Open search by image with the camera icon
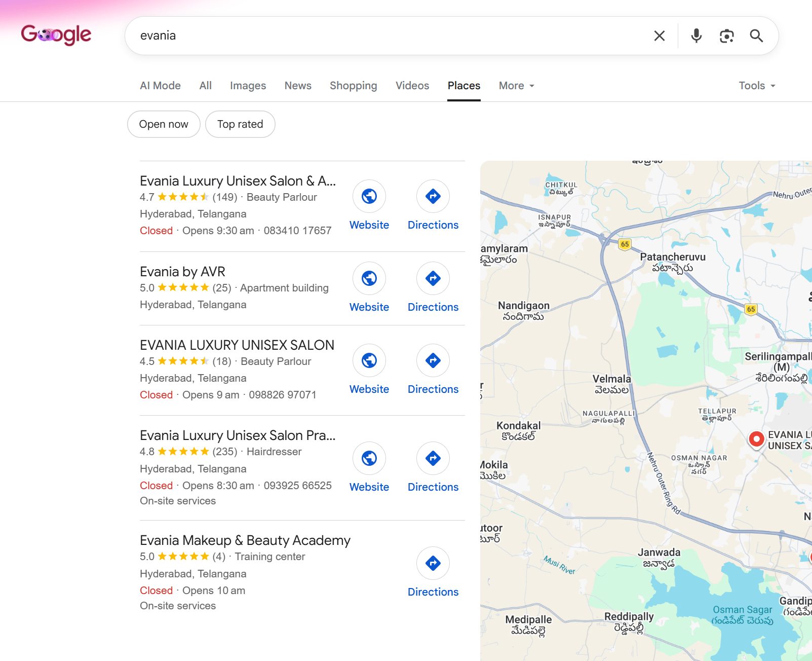This screenshot has width=812, height=661. [x=726, y=35]
